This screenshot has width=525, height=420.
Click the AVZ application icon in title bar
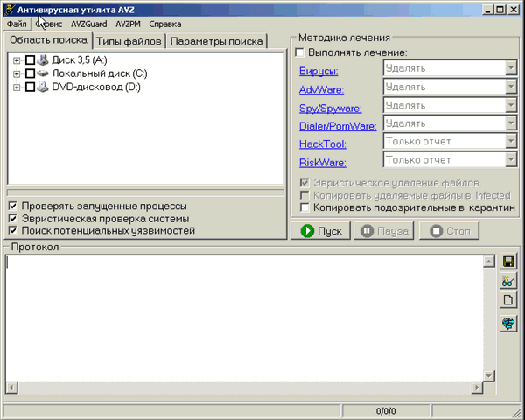point(10,10)
